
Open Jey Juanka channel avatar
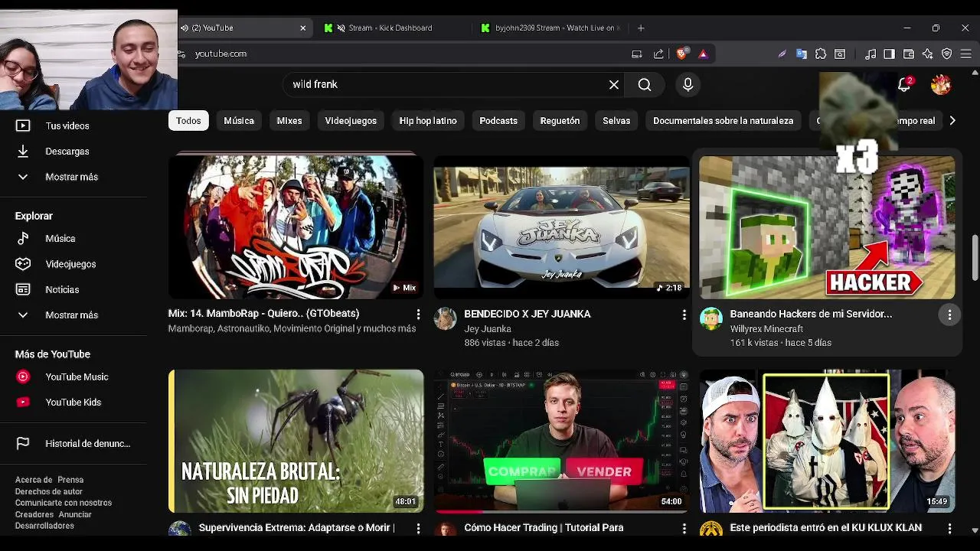click(445, 319)
